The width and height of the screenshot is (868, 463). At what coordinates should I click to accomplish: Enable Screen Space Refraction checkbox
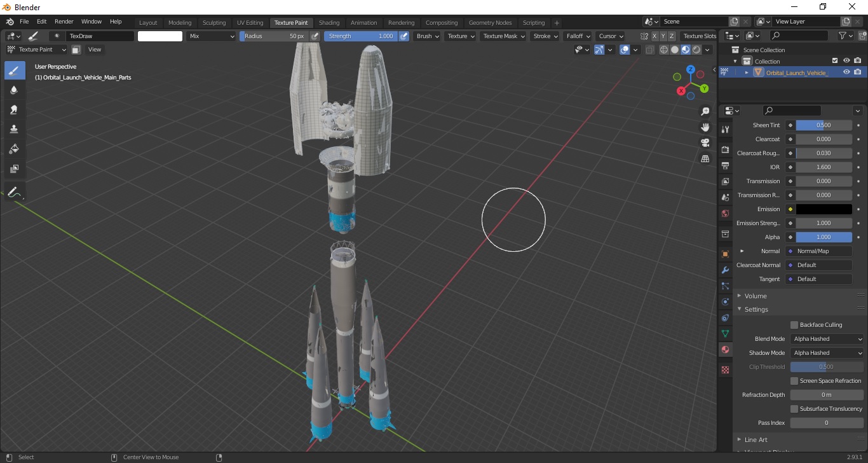pyautogui.click(x=794, y=381)
